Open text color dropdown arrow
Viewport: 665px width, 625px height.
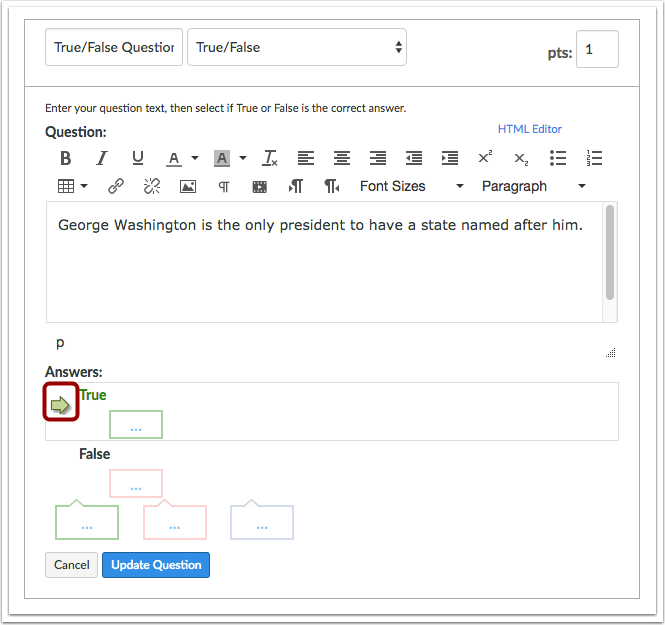(x=195, y=158)
